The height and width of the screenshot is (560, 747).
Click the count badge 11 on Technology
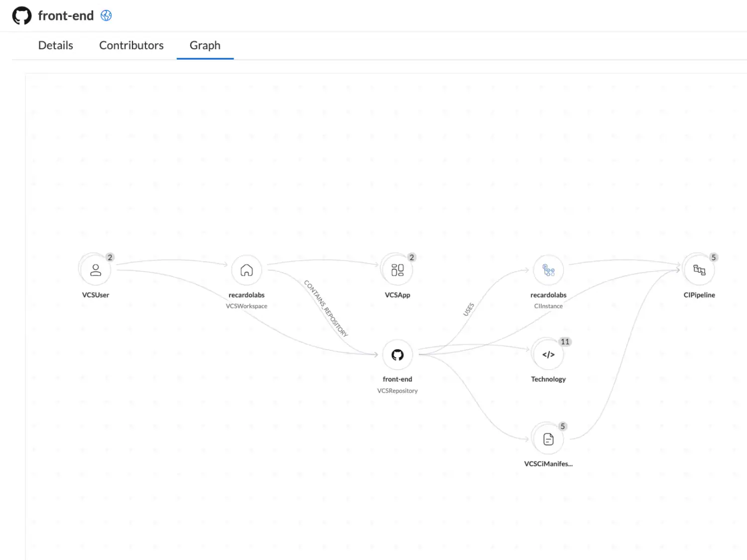[x=565, y=342]
